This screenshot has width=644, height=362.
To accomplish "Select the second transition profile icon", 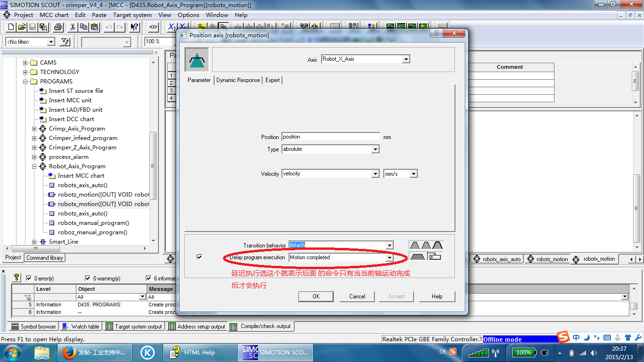I will click(426, 245).
